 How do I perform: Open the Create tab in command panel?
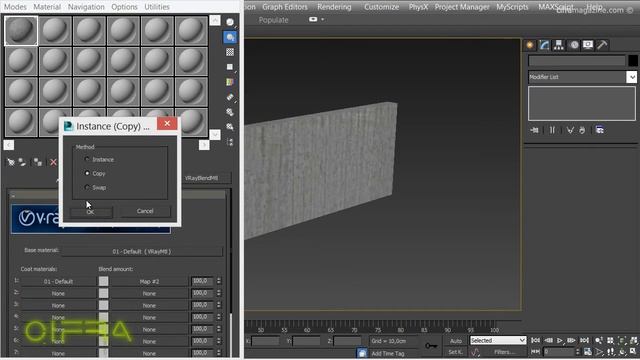coord(530,45)
